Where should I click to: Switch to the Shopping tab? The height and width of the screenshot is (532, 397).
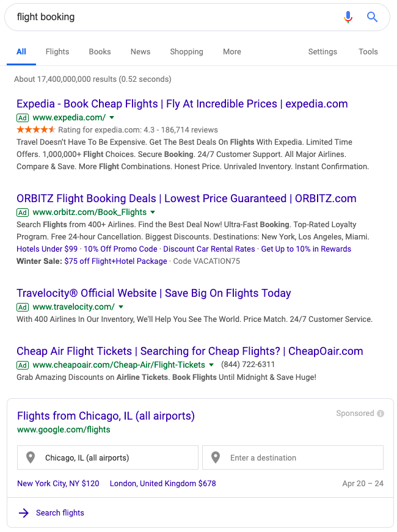(186, 52)
